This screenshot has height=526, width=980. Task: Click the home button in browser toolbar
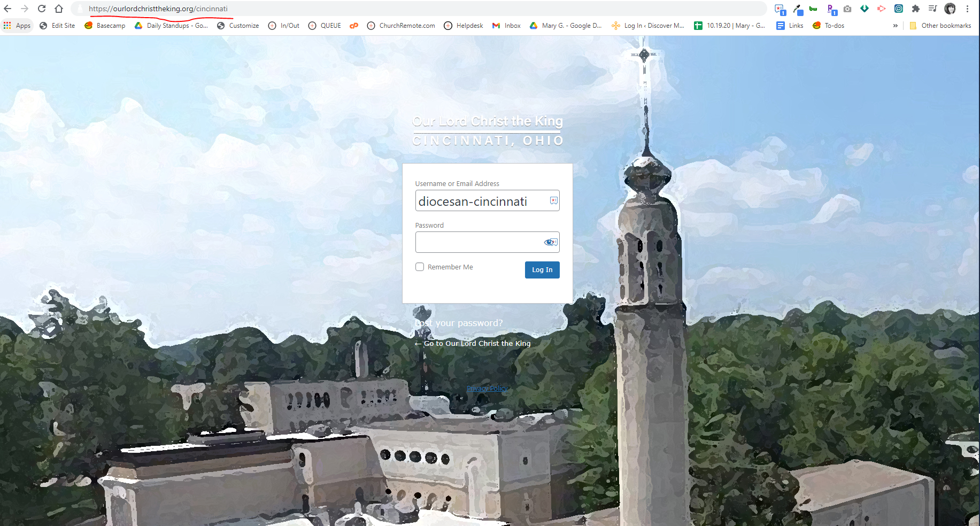tap(59, 9)
